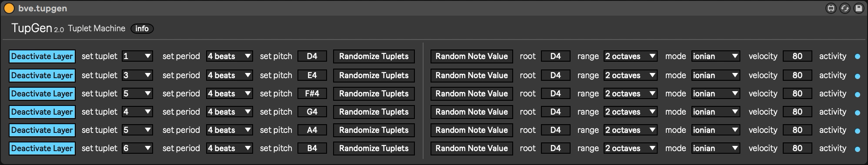This screenshot has width=868, height=165.
Task: Click the activity dot on the B4 layer
Action: tap(857, 149)
